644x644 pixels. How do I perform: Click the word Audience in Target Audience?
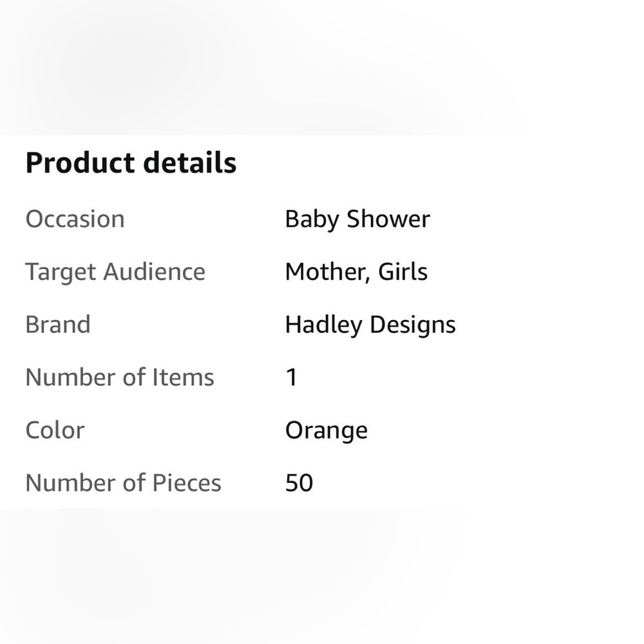154,272
